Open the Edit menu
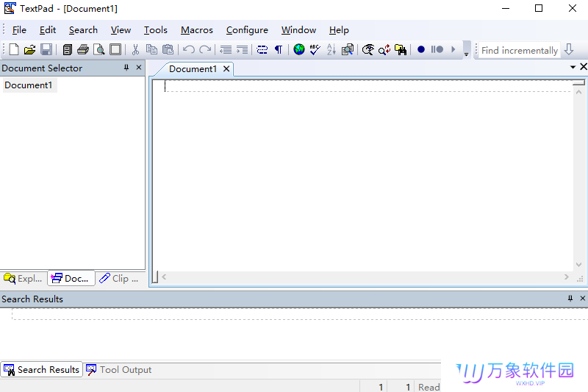 [x=48, y=30]
